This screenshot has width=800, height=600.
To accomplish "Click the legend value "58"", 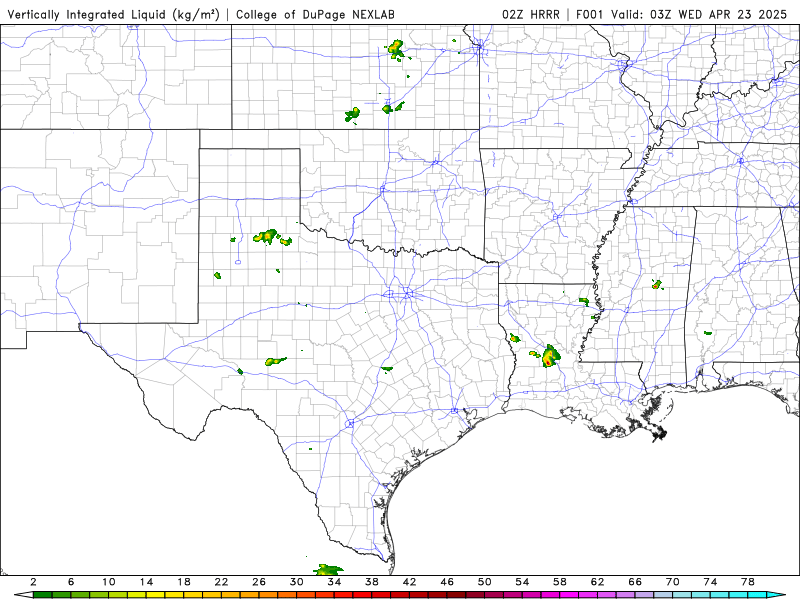I will [560, 582].
